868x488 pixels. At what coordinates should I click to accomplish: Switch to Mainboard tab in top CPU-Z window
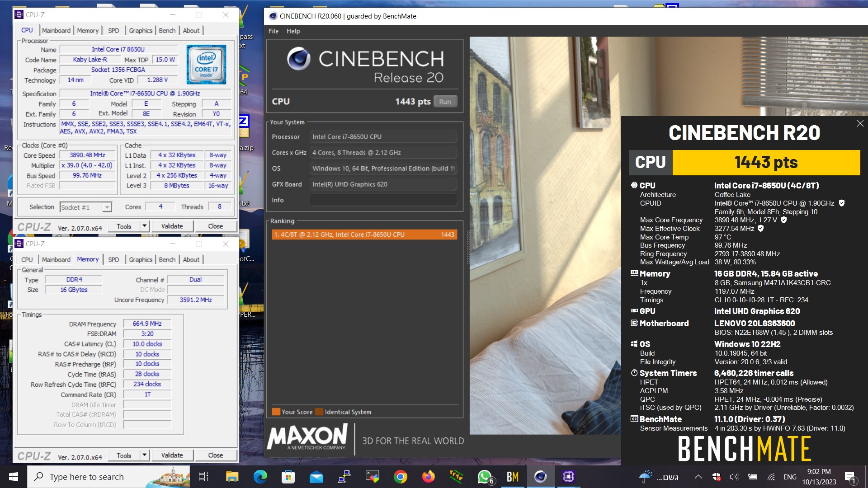click(57, 30)
